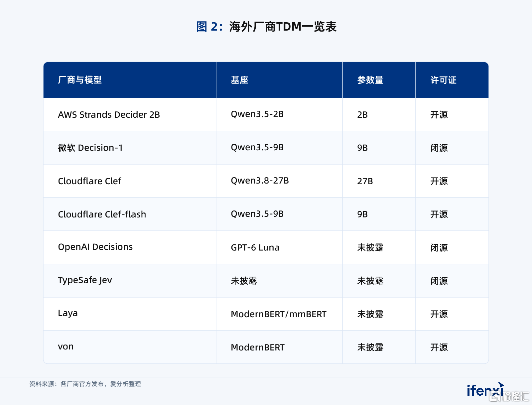Viewport: 532px width, 405px height.
Task: Click 开源 in the Laya row
Action: [x=439, y=314]
